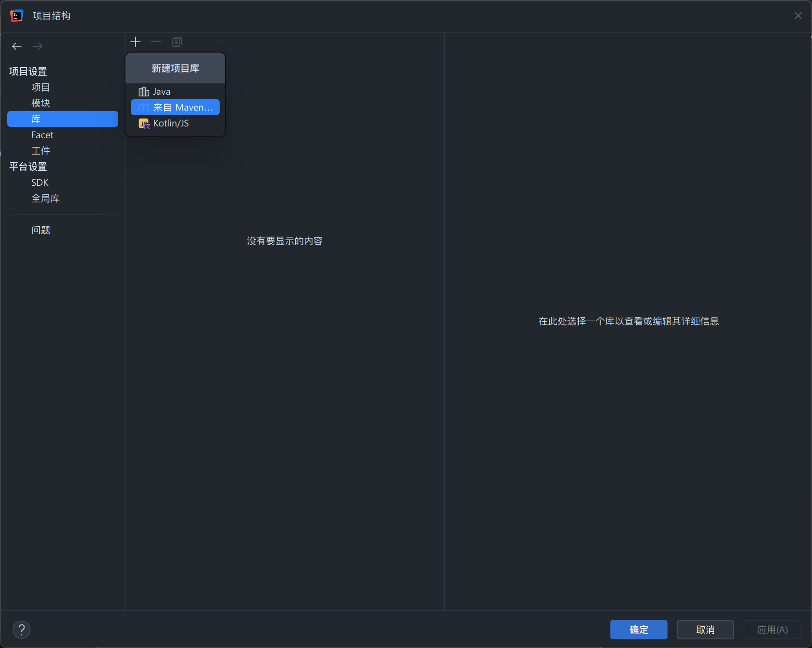Open the 项目 settings page

click(x=41, y=87)
